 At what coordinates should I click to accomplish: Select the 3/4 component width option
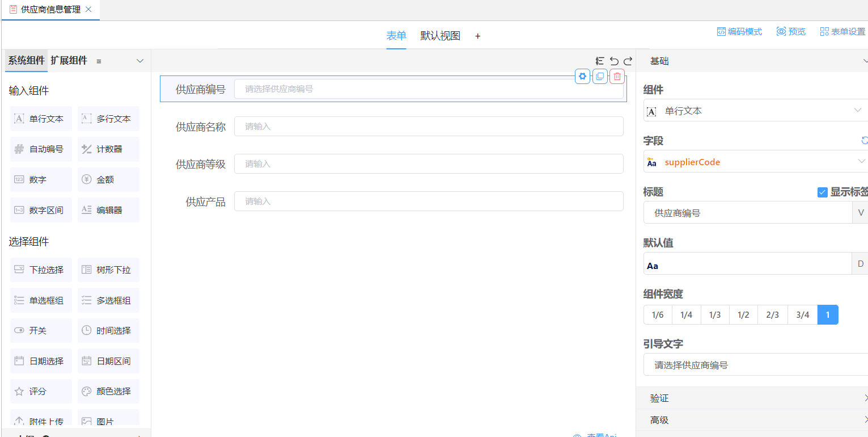click(x=802, y=315)
